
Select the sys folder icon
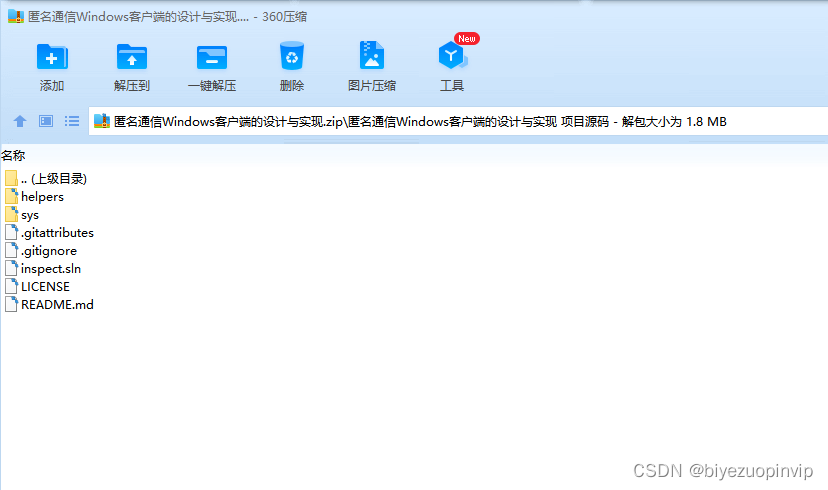(x=12, y=214)
